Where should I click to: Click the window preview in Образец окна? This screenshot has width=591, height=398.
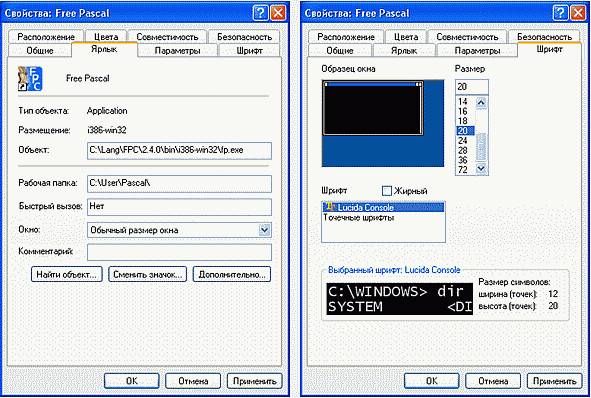coord(373,108)
